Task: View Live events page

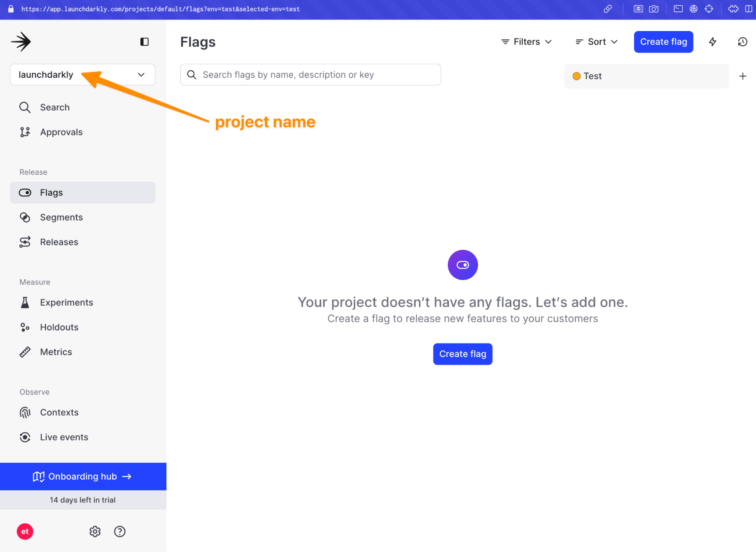Action: click(x=64, y=437)
